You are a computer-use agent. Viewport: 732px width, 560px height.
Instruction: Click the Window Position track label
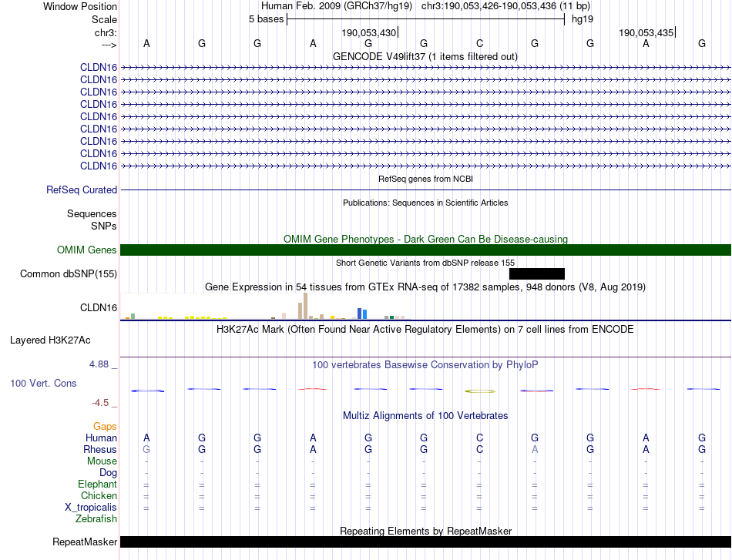pos(80,6)
